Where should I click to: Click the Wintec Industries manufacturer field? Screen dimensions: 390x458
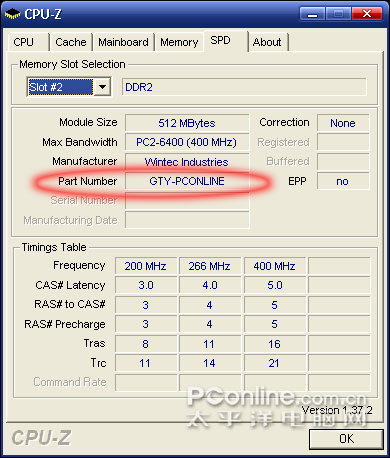click(187, 162)
